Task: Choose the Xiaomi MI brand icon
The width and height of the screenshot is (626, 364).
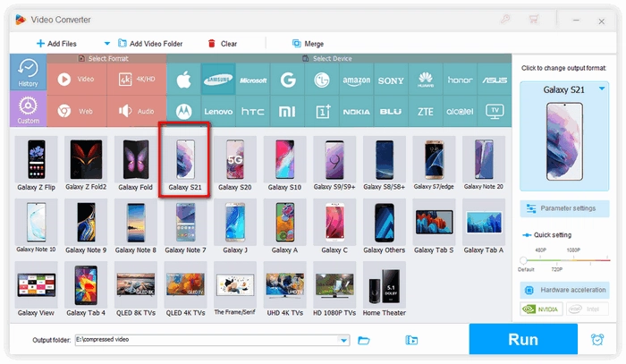Action: click(287, 112)
